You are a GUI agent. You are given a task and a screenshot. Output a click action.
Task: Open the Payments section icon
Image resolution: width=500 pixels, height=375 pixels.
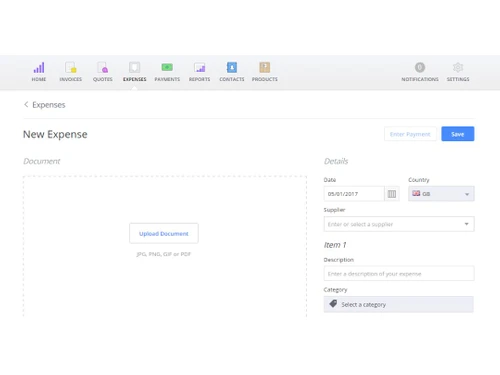pyautogui.click(x=167, y=68)
